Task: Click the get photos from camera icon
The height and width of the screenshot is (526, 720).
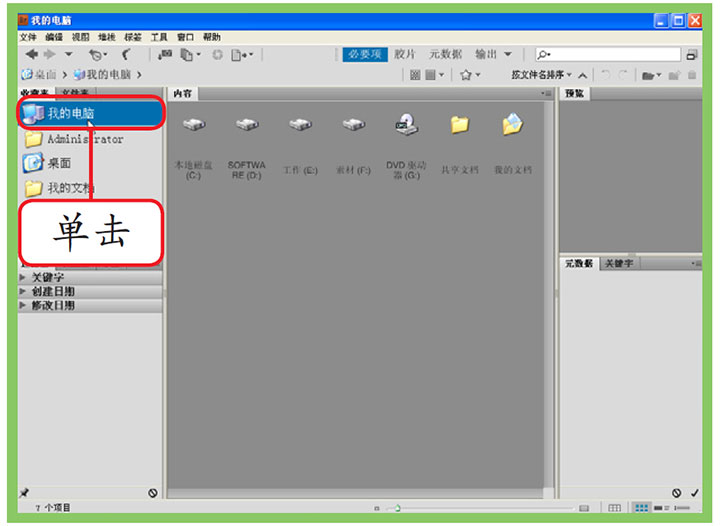Action: [165, 54]
